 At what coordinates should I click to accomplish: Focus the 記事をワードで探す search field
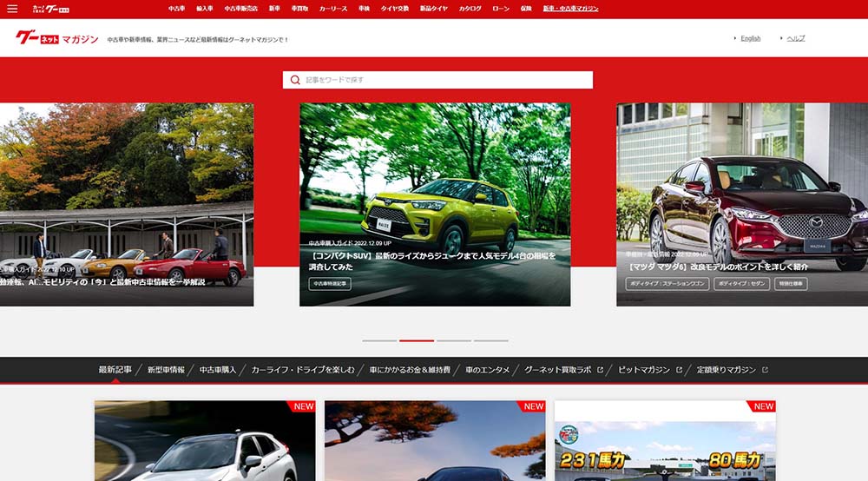tap(437, 80)
